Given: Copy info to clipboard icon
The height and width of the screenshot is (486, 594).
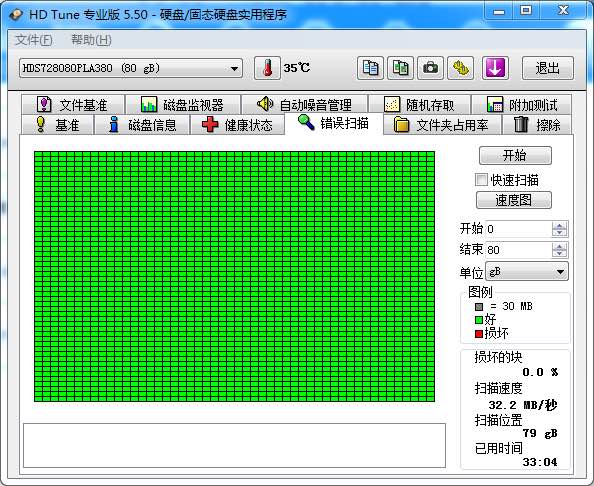Looking at the screenshot, I should (370, 68).
